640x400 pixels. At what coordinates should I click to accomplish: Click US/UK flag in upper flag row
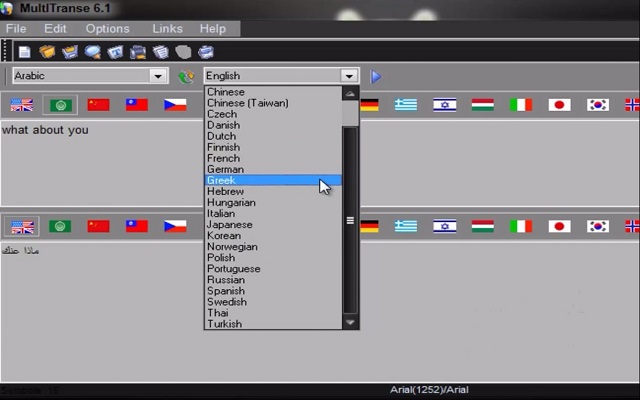coord(22,105)
